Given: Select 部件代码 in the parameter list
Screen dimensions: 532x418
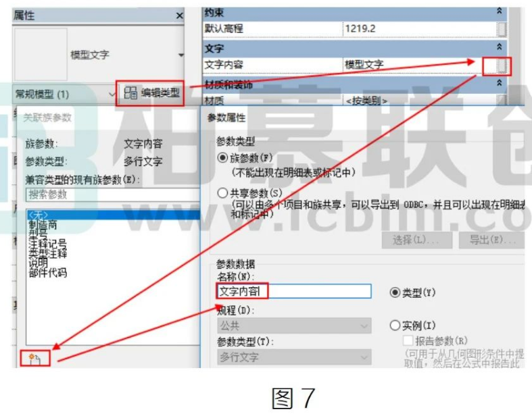Looking at the screenshot, I should (47, 272).
